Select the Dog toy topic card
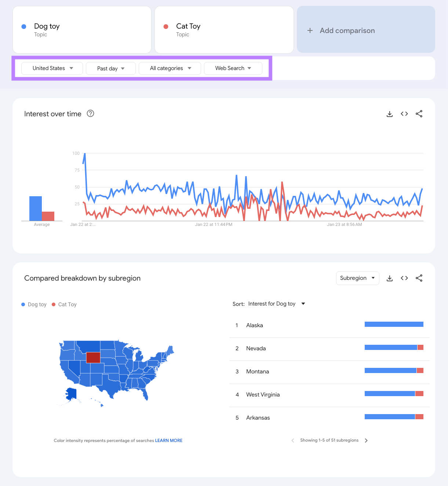The image size is (448, 486). [81, 29]
